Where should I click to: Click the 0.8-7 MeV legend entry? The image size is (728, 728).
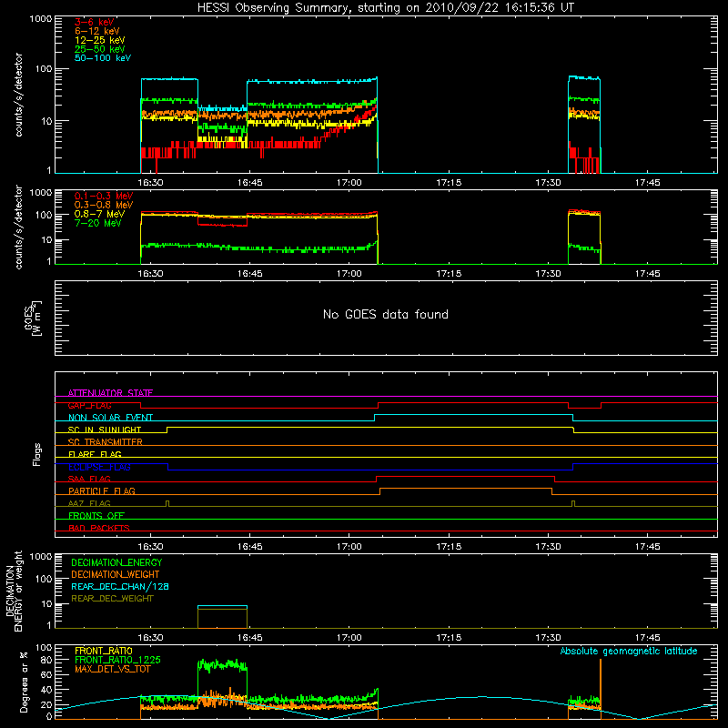(x=99, y=214)
